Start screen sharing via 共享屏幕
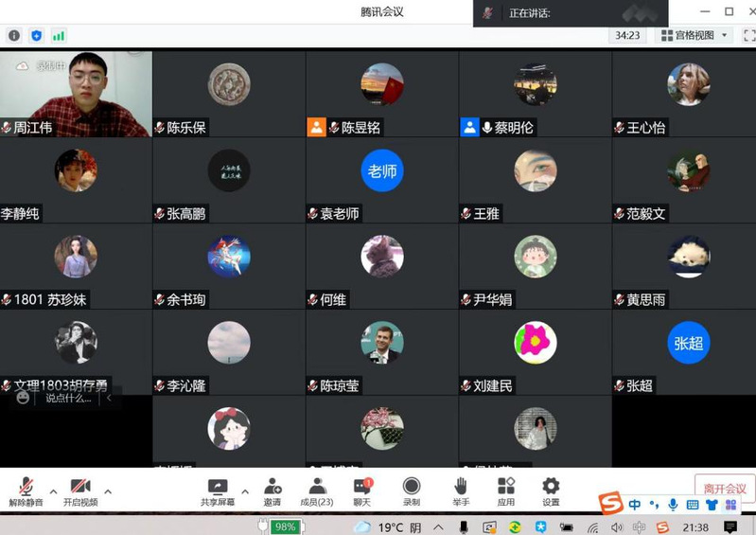 (218, 487)
